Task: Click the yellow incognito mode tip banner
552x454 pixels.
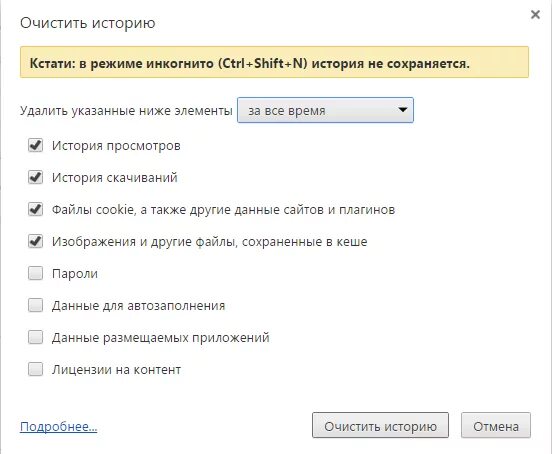Action: tap(274, 62)
